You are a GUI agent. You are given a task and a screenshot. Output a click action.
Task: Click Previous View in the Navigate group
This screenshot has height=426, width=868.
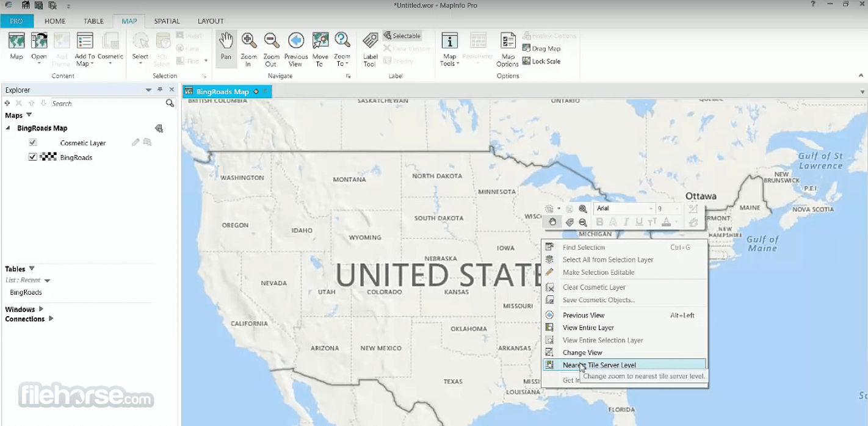(x=295, y=49)
